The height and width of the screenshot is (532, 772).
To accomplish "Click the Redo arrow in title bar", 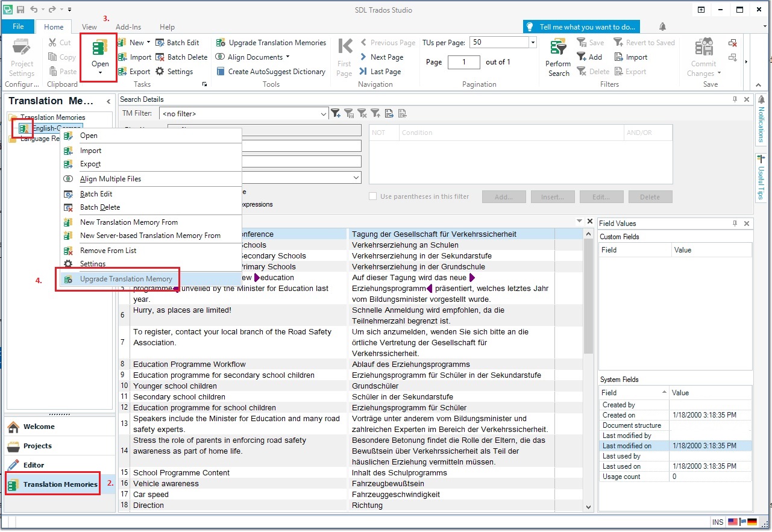I will click(52, 10).
